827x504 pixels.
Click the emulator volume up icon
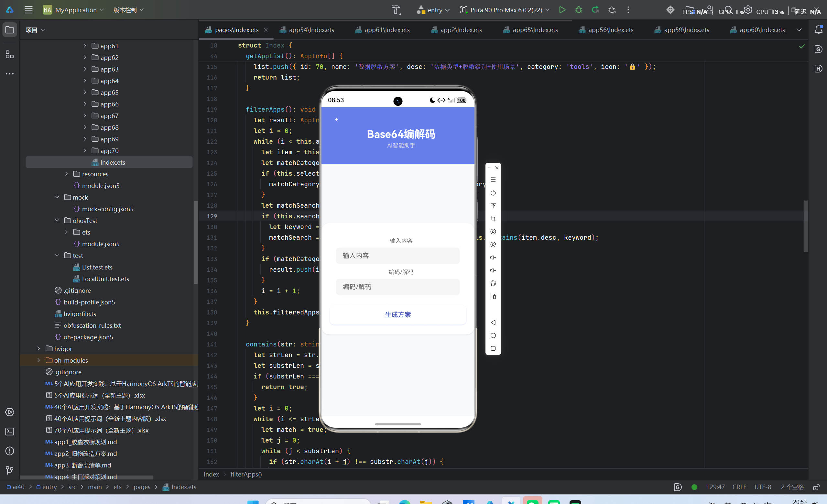[493, 257]
